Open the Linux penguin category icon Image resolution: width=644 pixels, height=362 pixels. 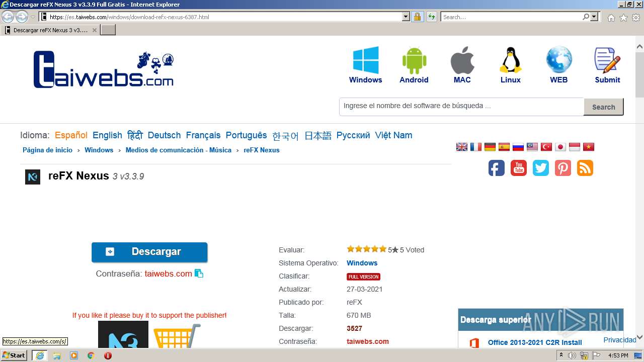coord(511,60)
